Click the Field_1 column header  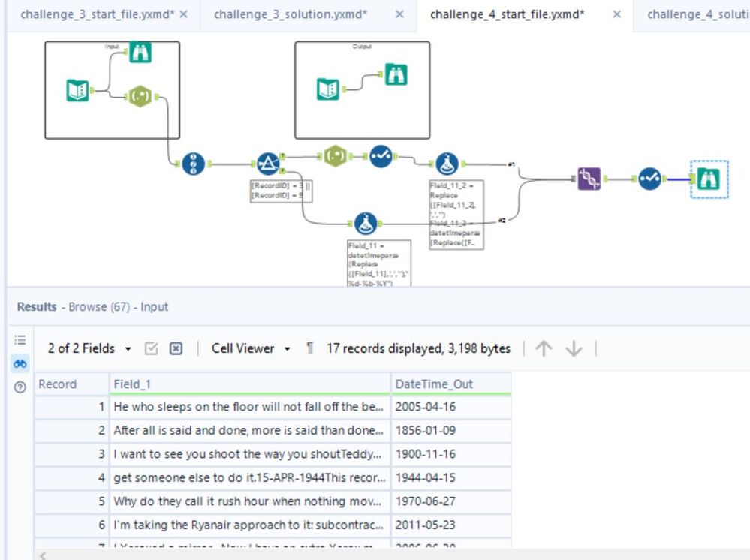point(250,384)
